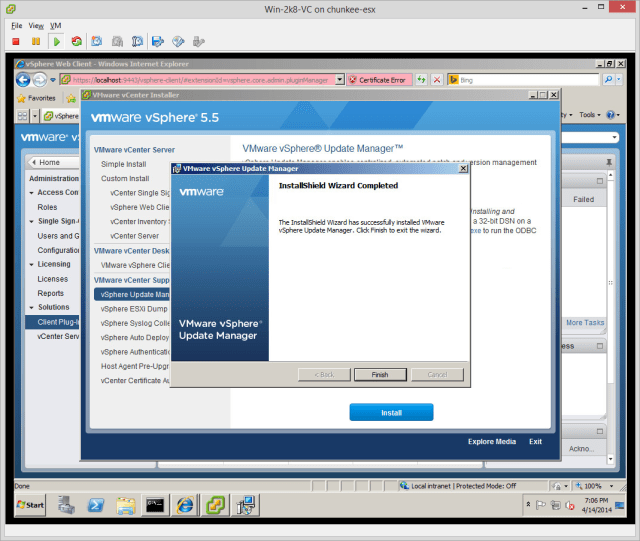Open the Favorites bar button
This screenshot has width=640, height=541.
point(36,98)
